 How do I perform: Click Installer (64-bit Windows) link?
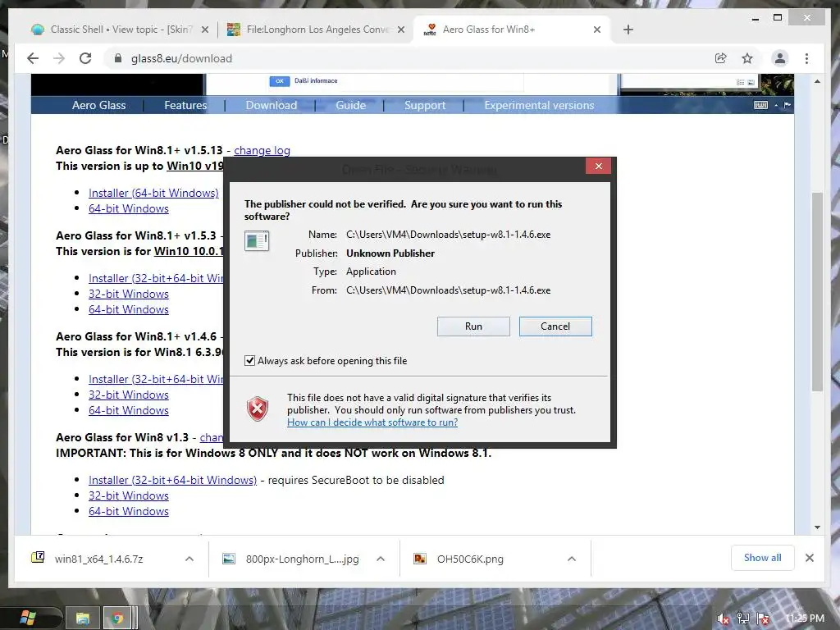point(153,193)
